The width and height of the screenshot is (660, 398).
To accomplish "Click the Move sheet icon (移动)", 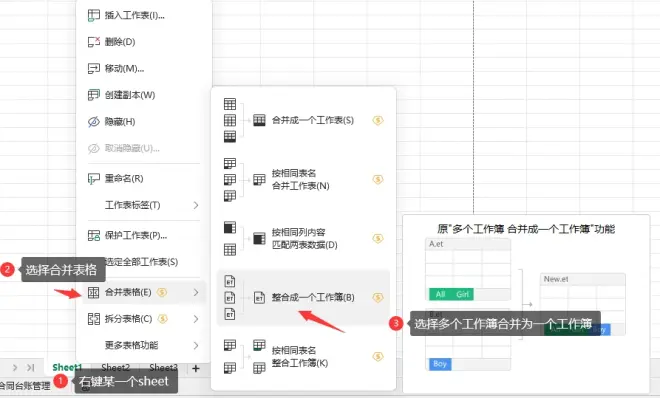I will (93, 68).
